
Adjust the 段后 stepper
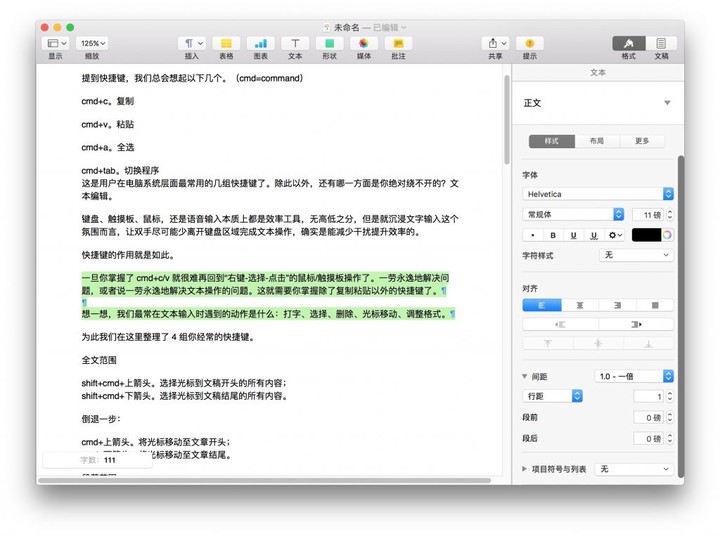tap(669, 438)
